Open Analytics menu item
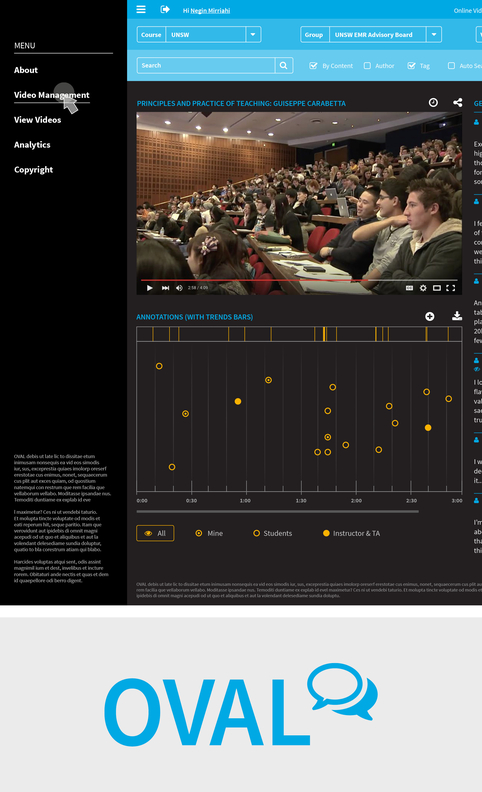482x792 pixels. (x=32, y=145)
